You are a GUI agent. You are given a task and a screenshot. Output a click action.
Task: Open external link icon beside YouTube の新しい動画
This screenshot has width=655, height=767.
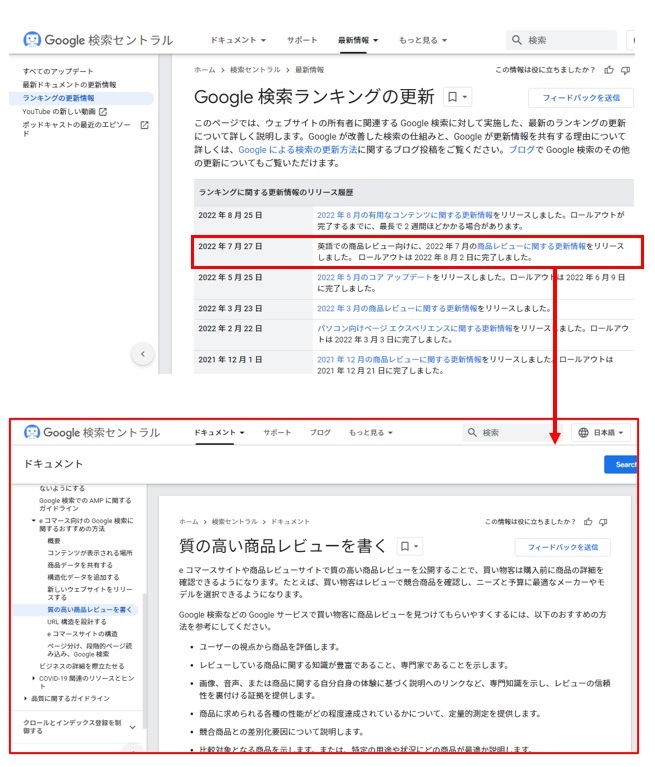tap(103, 112)
